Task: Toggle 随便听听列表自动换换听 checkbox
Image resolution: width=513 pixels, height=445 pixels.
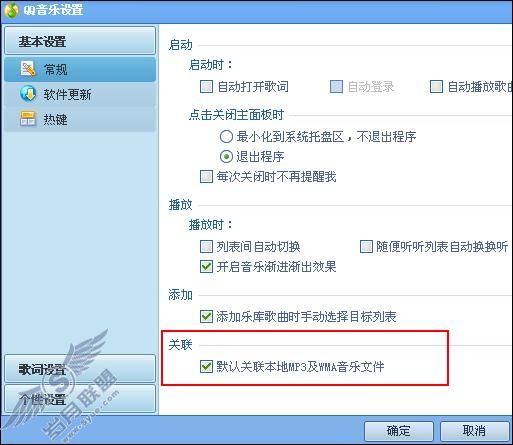Action: (x=366, y=247)
